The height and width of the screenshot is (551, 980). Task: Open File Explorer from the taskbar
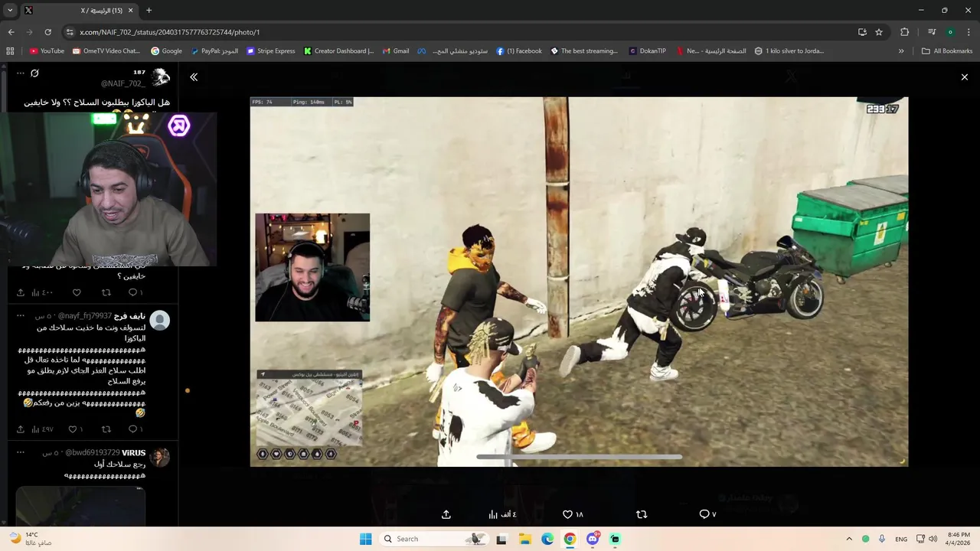click(x=525, y=539)
